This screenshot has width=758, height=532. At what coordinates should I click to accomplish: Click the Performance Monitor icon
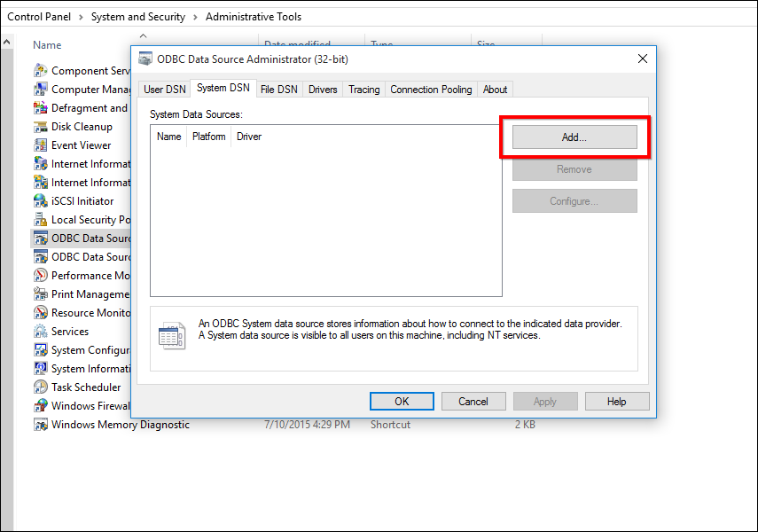[x=41, y=276]
